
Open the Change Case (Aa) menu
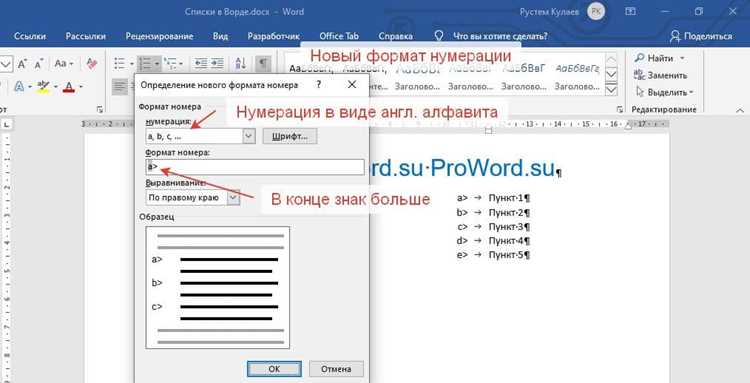(64, 63)
